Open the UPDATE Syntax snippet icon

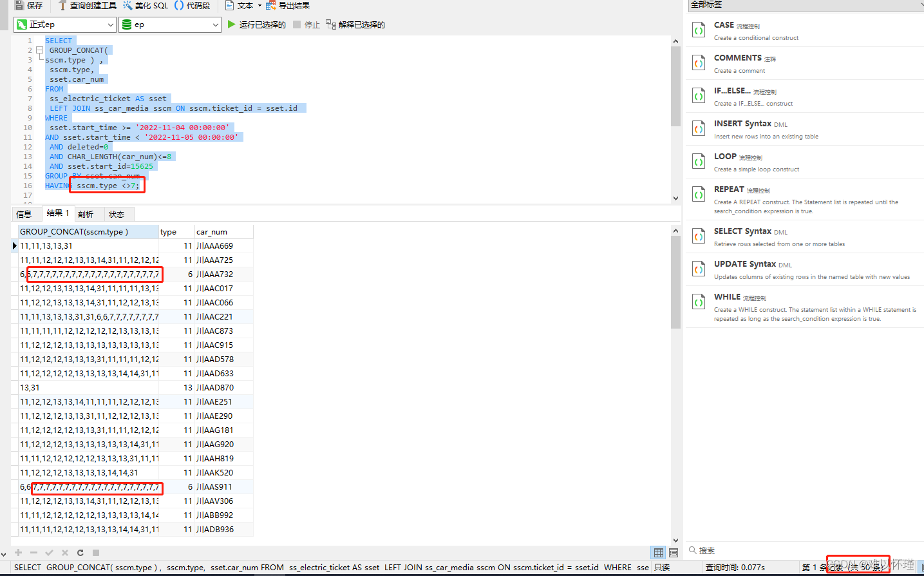coord(699,269)
